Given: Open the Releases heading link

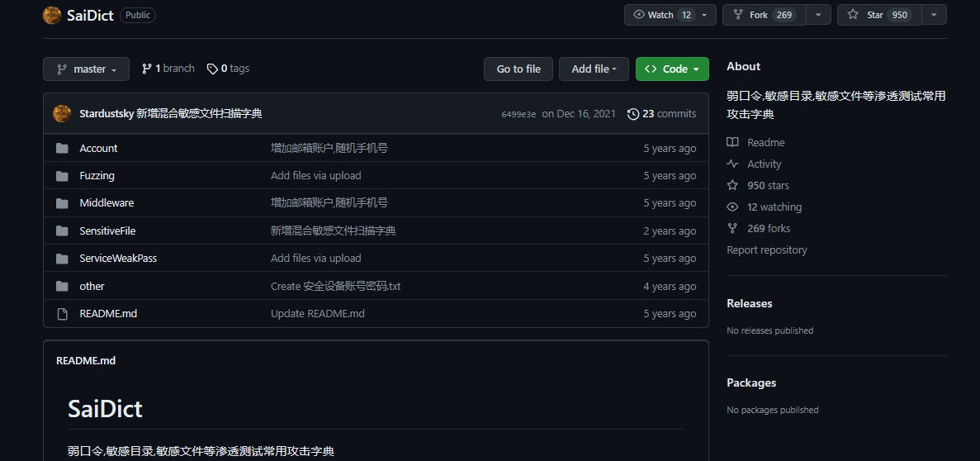Looking at the screenshot, I should 750,303.
